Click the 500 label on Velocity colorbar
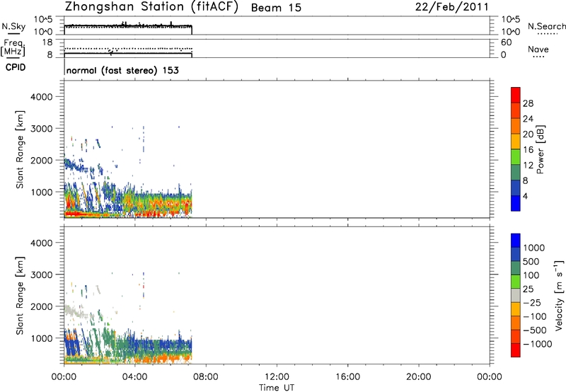Screen dimensions: 566x392 531,262
